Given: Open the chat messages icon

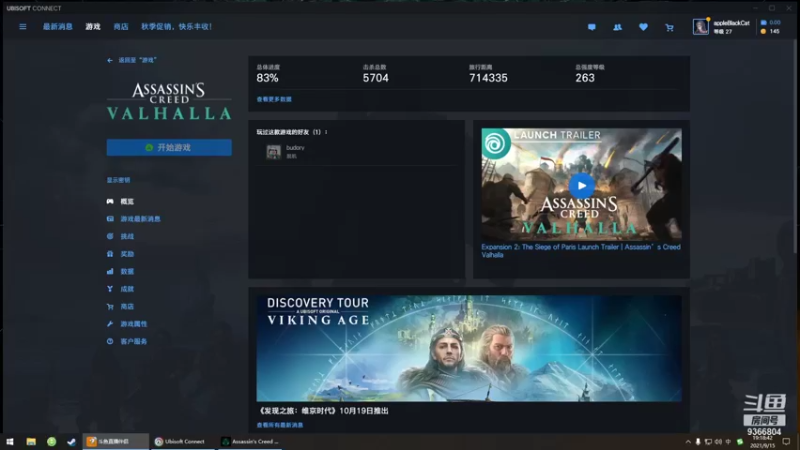Looking at the screenshot, I should [592, 27].
